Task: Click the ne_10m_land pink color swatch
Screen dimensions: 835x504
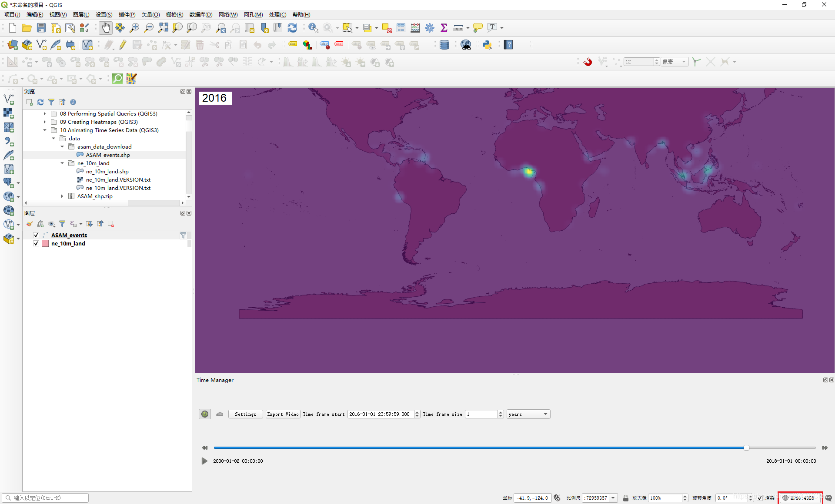Action: [45, 243]
